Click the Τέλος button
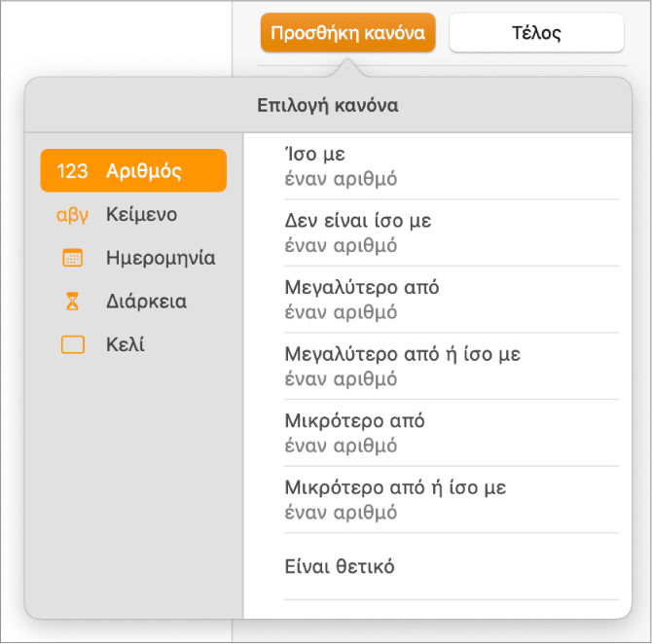This screenshot has width=652, height=644. tap(536, 32)
